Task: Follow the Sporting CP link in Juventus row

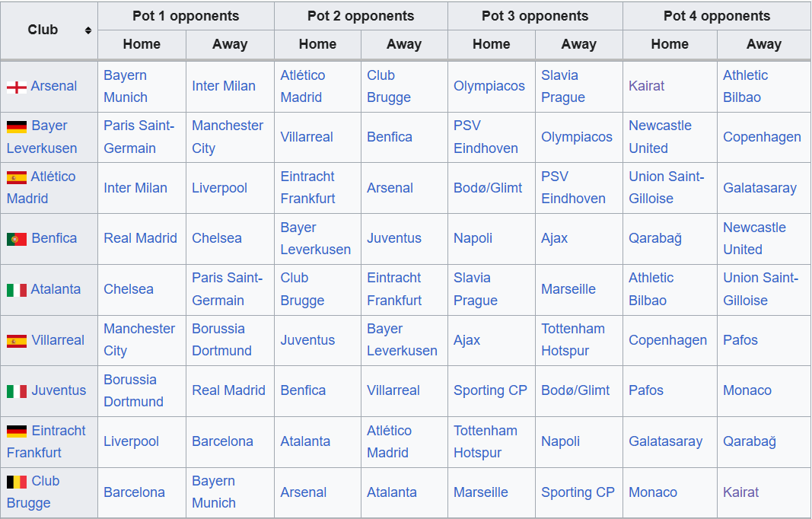Action: coord(490,390)
